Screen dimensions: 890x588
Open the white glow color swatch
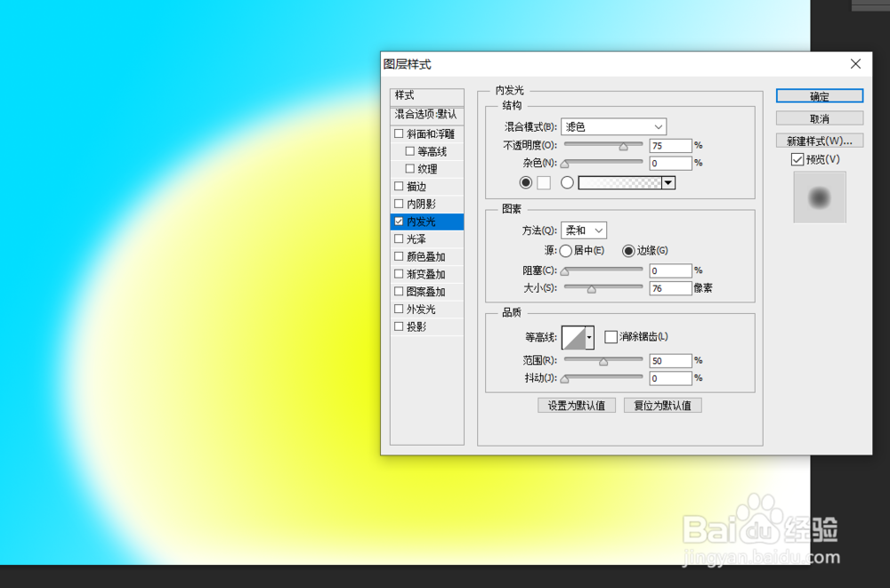tap(544, 182)
